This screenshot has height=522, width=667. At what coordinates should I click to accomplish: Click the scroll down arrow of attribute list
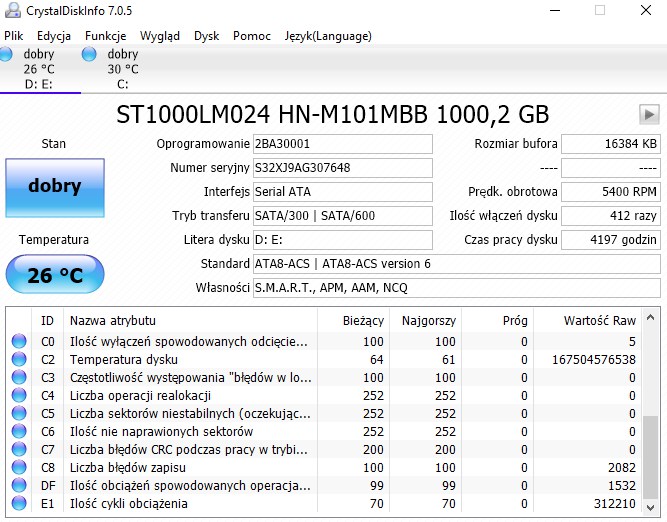point(650,507)
